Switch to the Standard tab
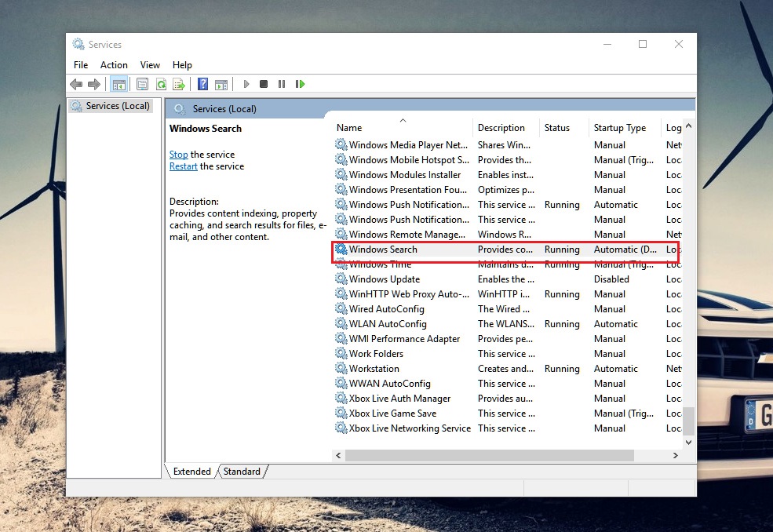Viewport: 773px width, 532px height. coord(242,472)
